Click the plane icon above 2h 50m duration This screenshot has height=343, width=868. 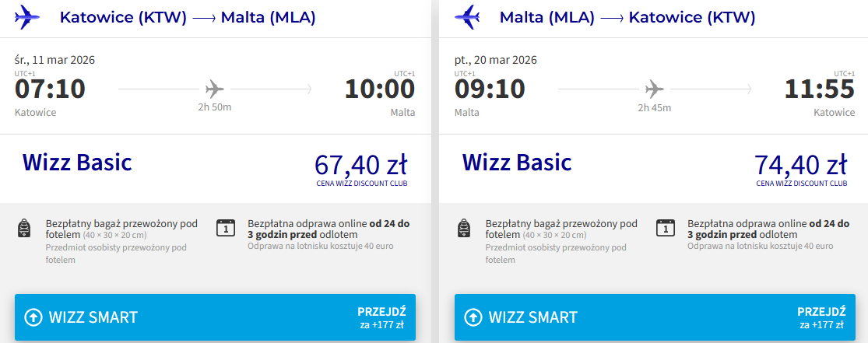[x=214, y=88]
